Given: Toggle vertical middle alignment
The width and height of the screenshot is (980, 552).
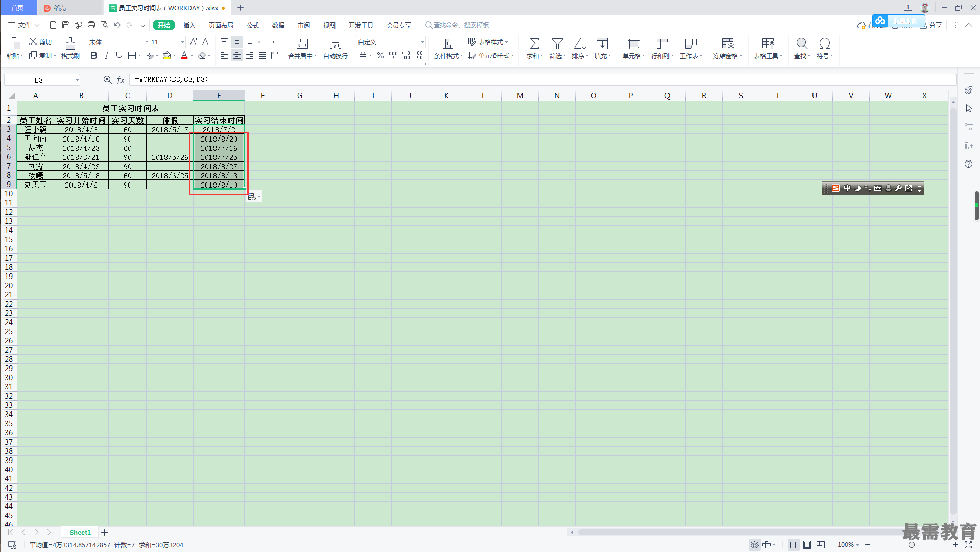Looking at the screenshot, I should [237, 42].
